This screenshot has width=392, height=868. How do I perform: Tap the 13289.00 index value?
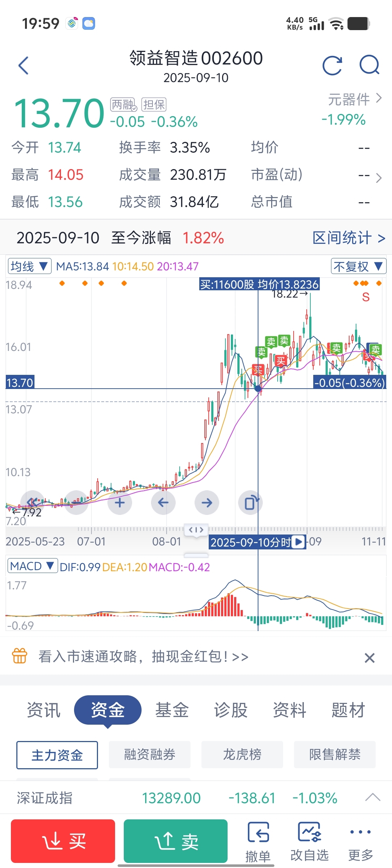(x=171, y=798)
